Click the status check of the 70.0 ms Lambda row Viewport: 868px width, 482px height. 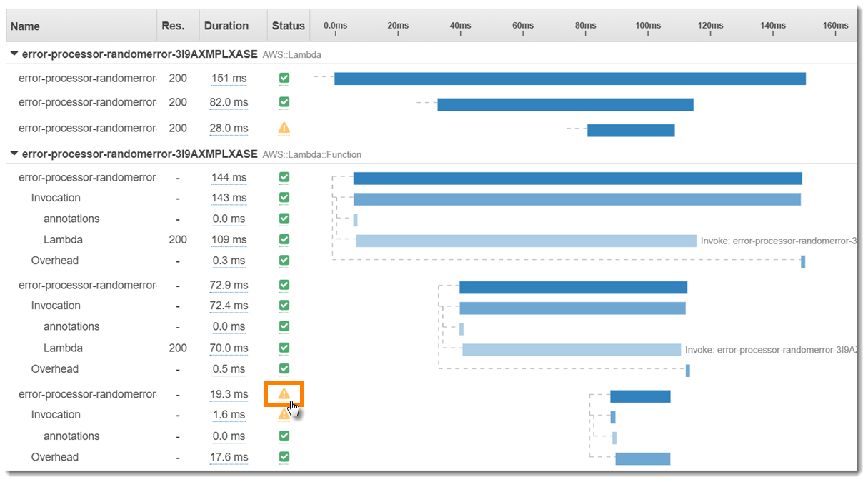point(284,348)
